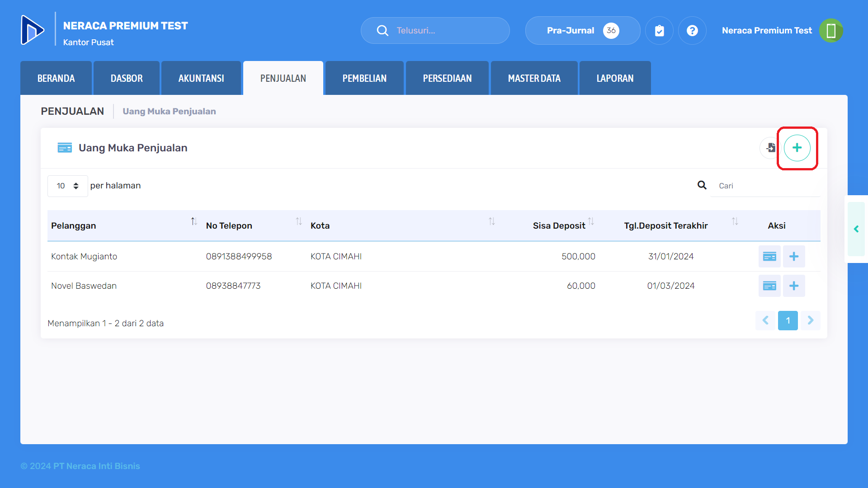Open the help question mark icon
Viewport: 868px width, 488px height.
pyautogui.click(x=692, y=30)
